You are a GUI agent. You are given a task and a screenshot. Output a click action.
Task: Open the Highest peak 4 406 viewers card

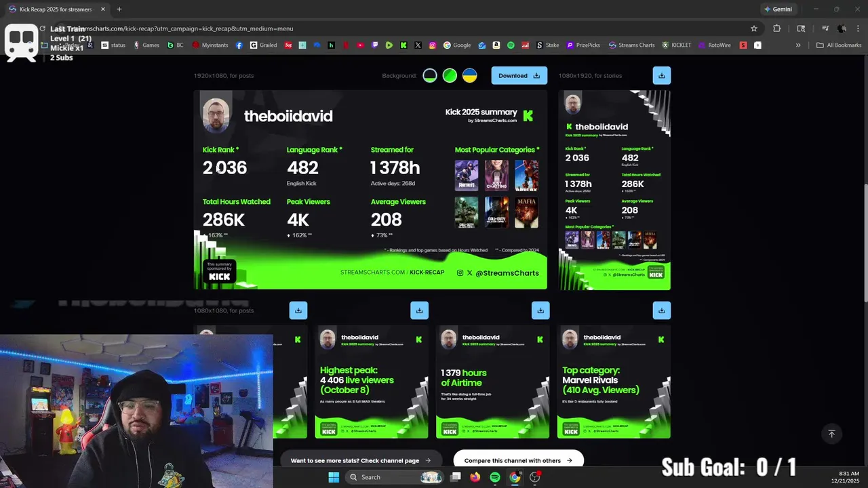[372, 382]
